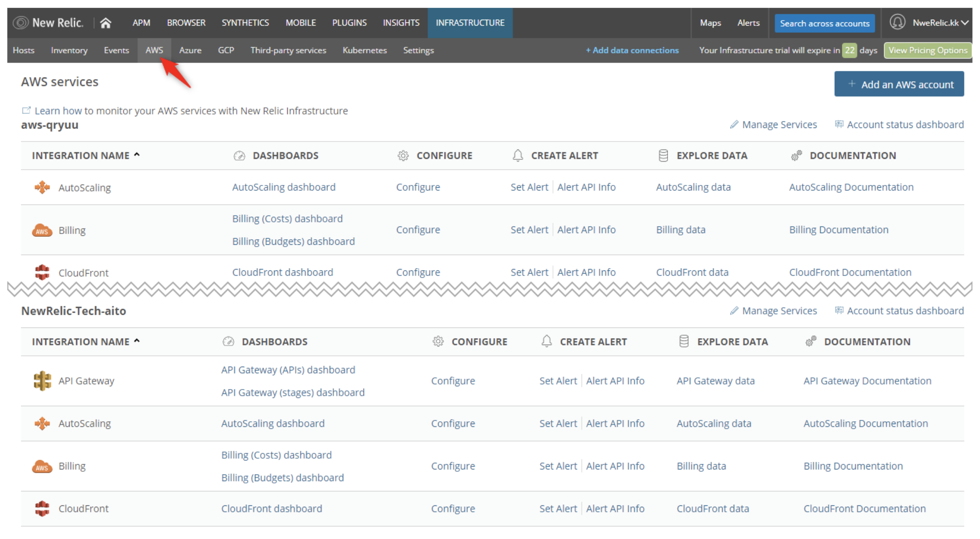Viewport: 980px width, 539px height.
Task: Click the plus icon on Add an AWS account
Action: pos(852,84)
